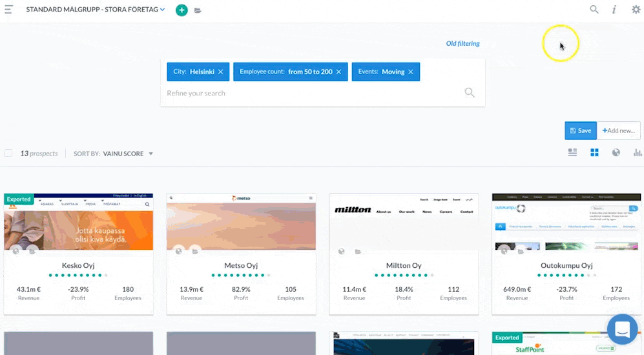The height and width of the screenshot is (355, 644).
Task: Click the green add new list button
Action: tap(182, 10)
